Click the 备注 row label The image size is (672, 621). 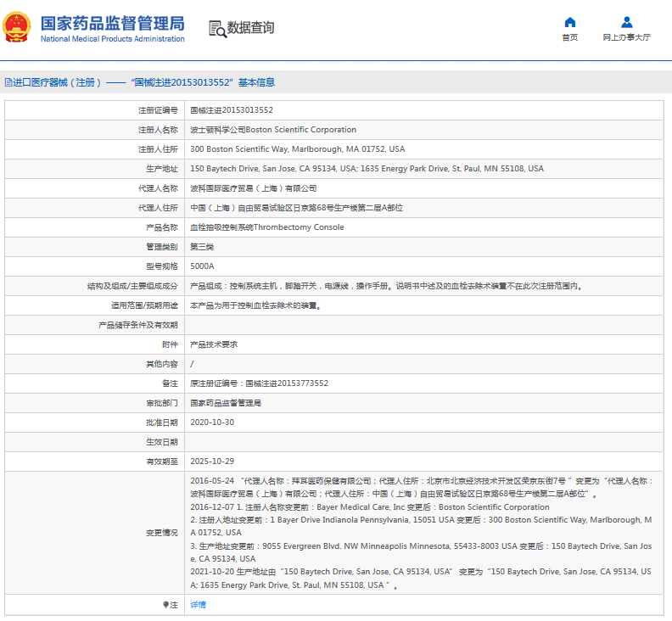170,383
